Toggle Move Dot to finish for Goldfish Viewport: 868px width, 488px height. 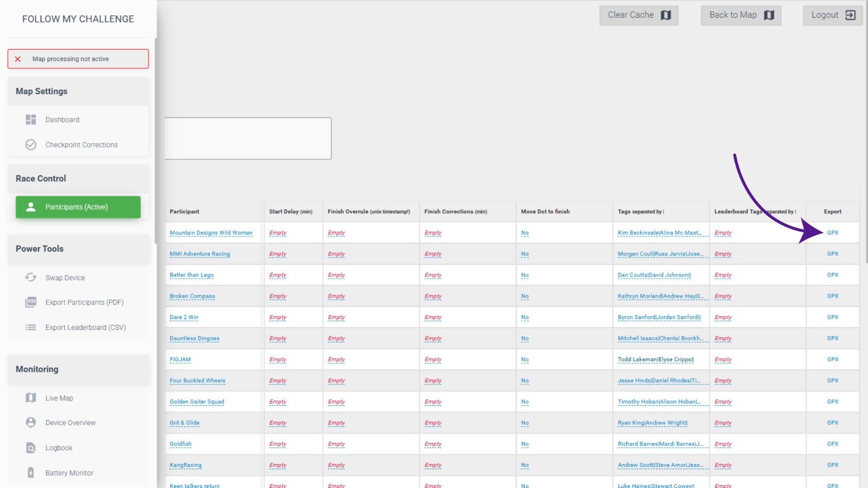point(524,444)
